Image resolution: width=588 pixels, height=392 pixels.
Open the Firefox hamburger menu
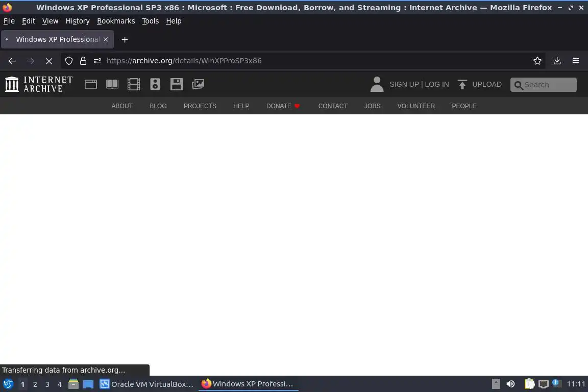(576, 61)
